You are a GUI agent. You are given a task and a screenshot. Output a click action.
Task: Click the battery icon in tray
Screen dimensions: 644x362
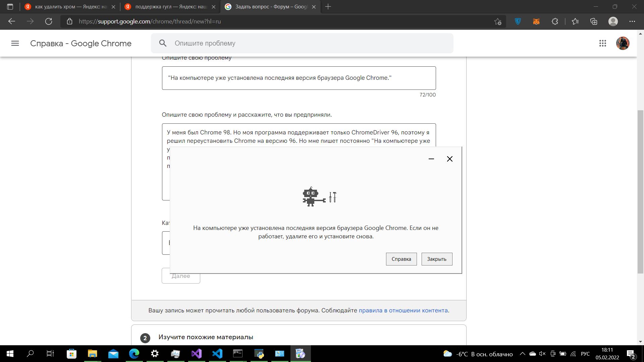pyautogui.click(x=563, y=354)
